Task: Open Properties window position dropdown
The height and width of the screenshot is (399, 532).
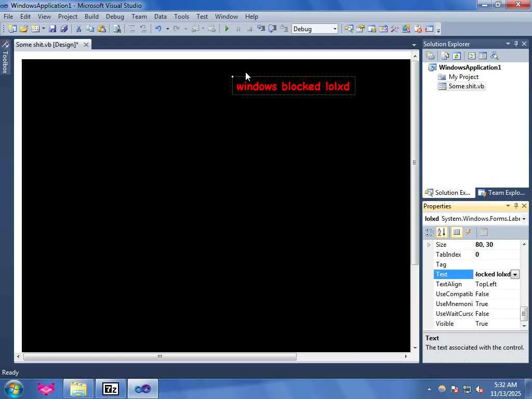Action: tap(508, 206)
